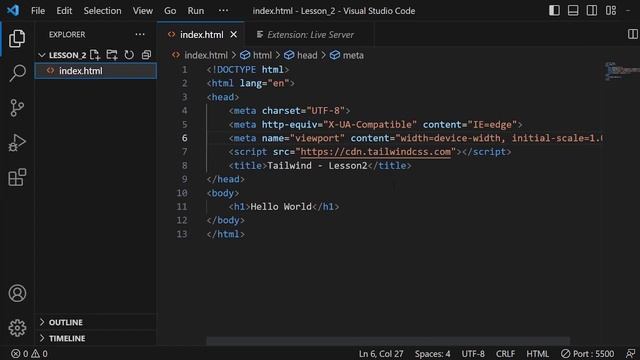Viewport: 640px width, 360px height.
Task: Toggle the primary side bar
Action: [554, 10]
